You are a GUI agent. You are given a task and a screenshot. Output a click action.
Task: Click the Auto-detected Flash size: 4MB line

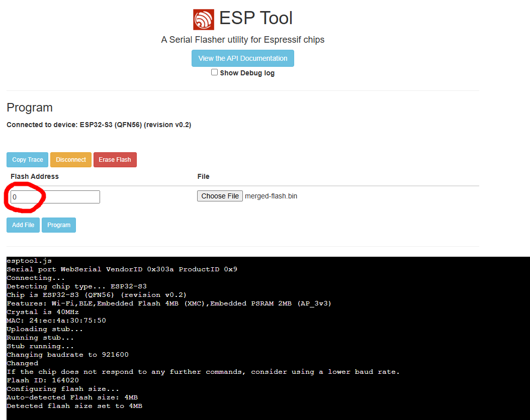click(x=72, y=397)
